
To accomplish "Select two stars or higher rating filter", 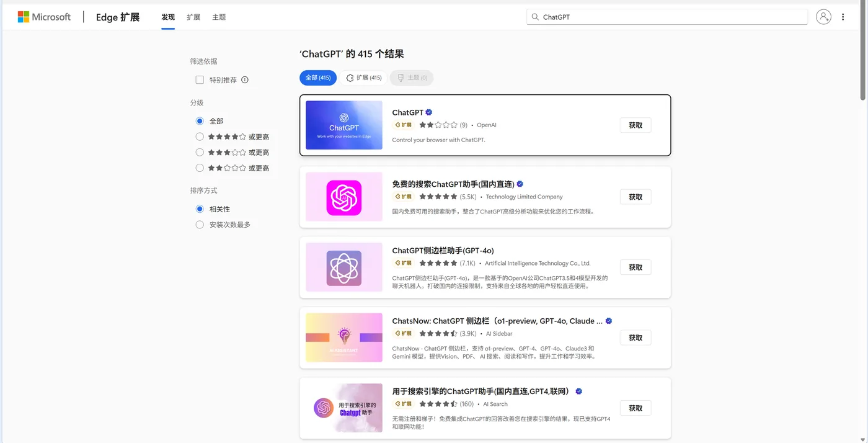I will pos(200,168).
